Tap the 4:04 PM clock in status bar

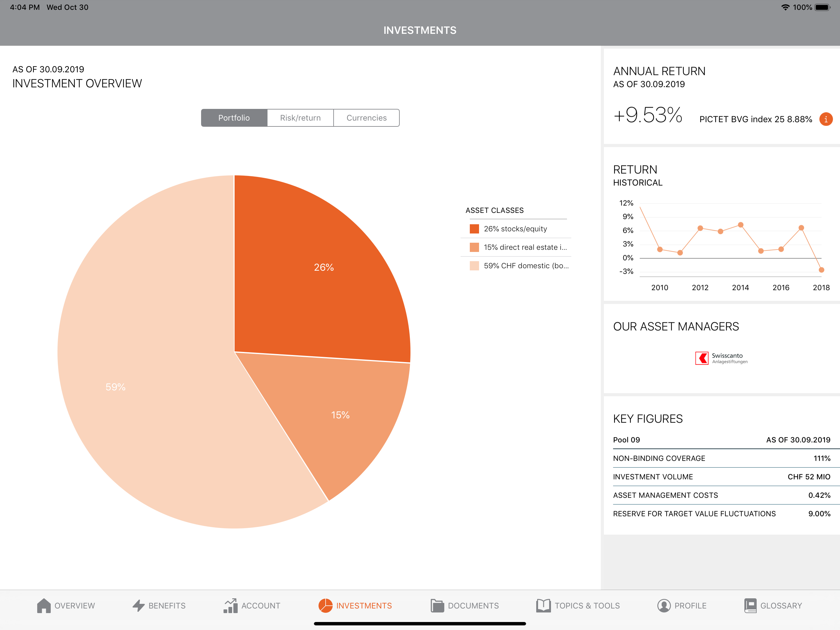[25, 7]
